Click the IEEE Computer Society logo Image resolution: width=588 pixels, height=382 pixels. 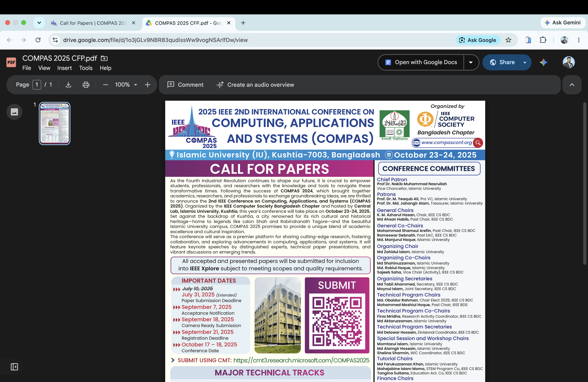(x=446, y=119)
